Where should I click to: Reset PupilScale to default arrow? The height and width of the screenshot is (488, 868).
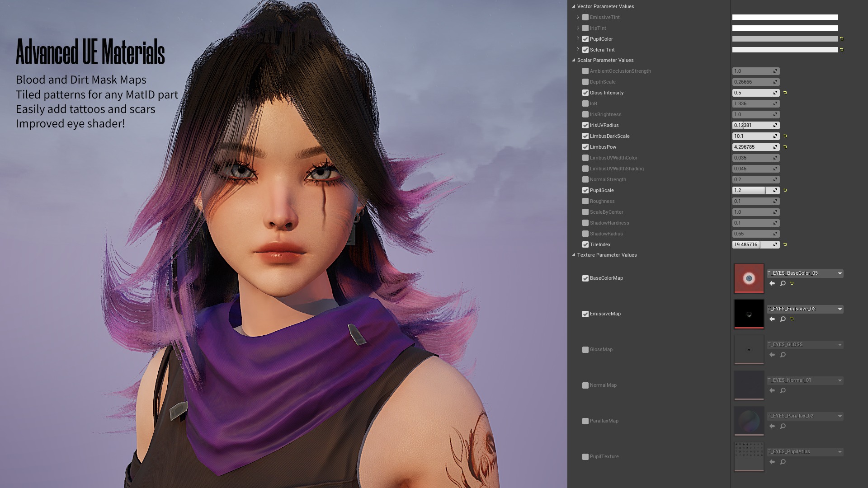pyautogui.click(x=785, y=190)
